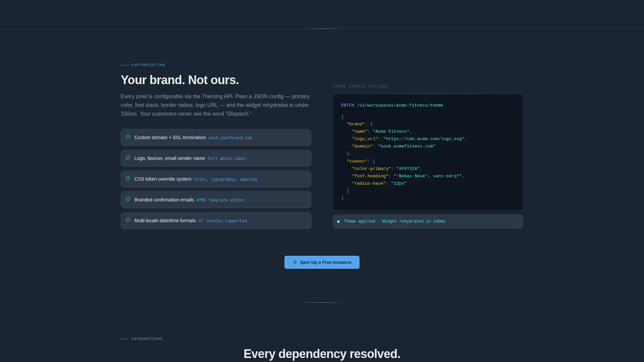Click the THEME CONFIG PAYLOAD label

coord(360,86)
